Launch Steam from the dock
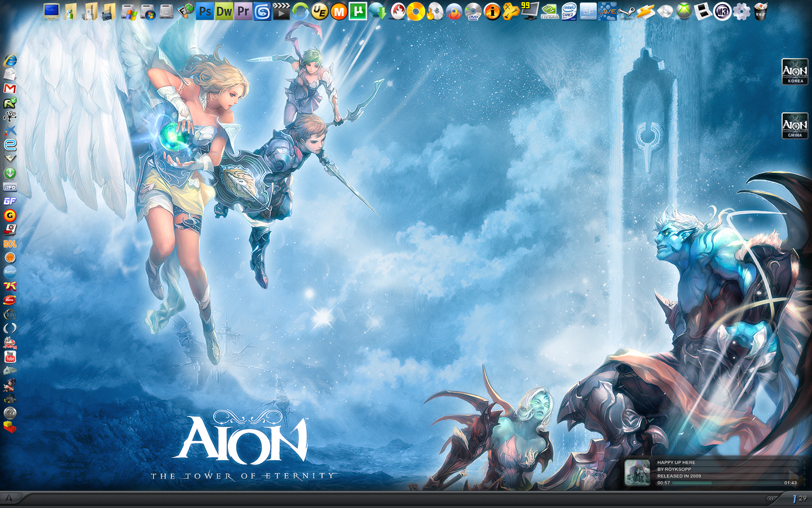812x508 pixels. (626, 11)
